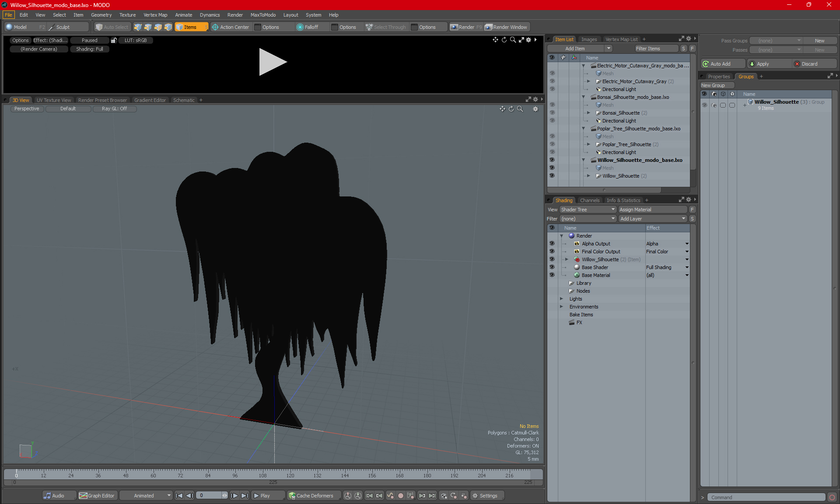Switch to UV Texture View tab

[53, 100]
